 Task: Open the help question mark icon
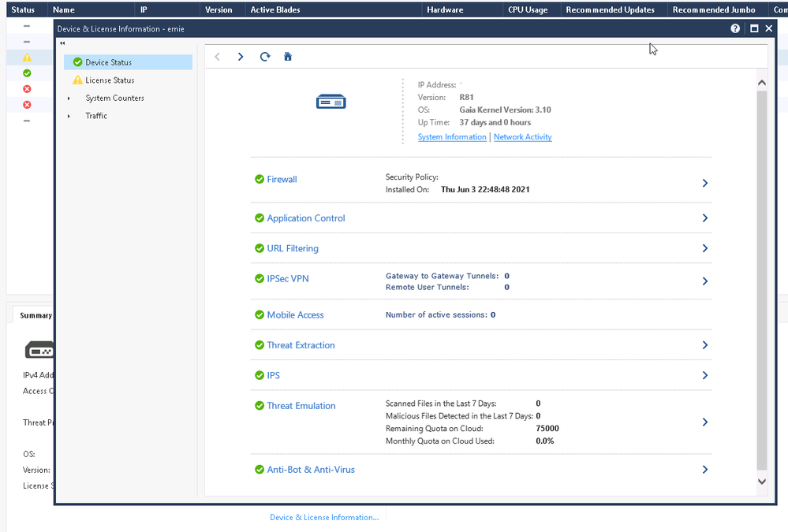(x=735, y=28)
